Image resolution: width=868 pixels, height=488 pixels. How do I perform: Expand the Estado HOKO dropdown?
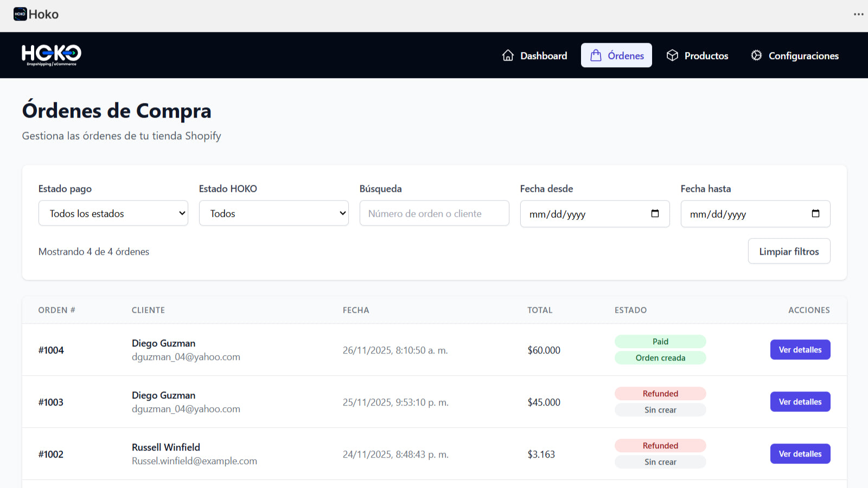(274, 213)
